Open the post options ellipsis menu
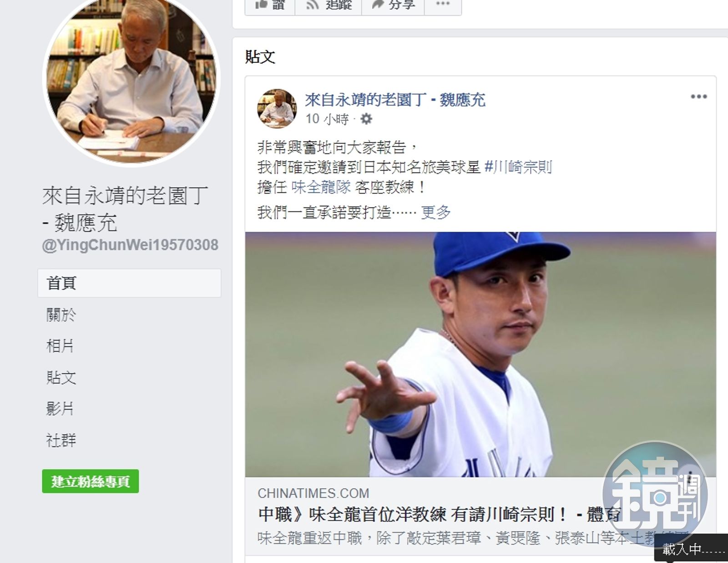 [x=698, y=96]
